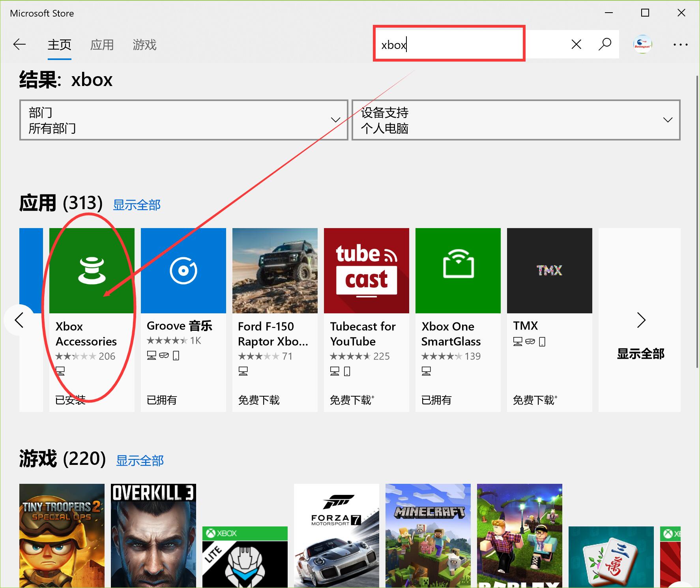Viewport: 700px width, 588px height.
Task: Open Tubecast for YouTube tile
Action: point(366,320)
